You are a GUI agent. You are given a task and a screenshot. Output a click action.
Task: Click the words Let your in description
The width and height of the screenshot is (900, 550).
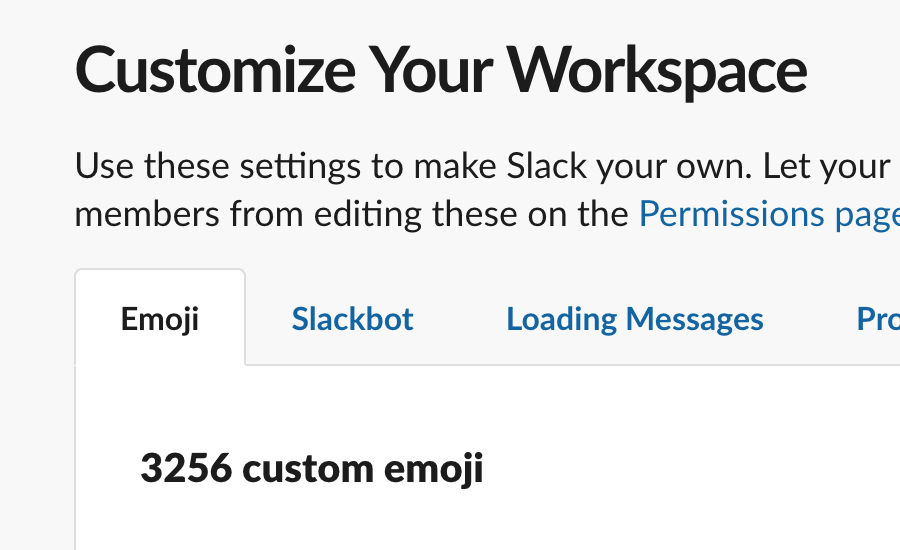coord(826,165)
